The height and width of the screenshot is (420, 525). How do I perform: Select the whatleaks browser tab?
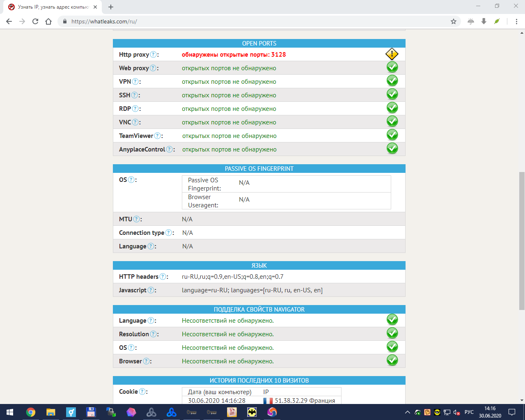(53, 7)
